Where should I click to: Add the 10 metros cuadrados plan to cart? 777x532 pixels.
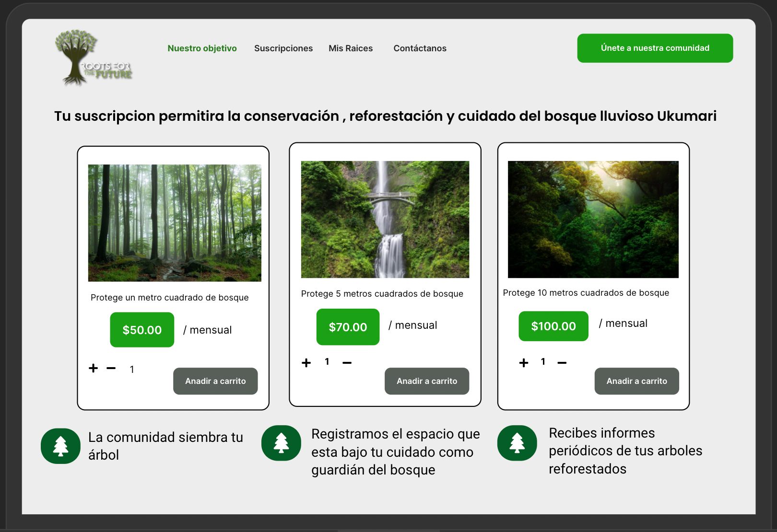coord(637,381)
